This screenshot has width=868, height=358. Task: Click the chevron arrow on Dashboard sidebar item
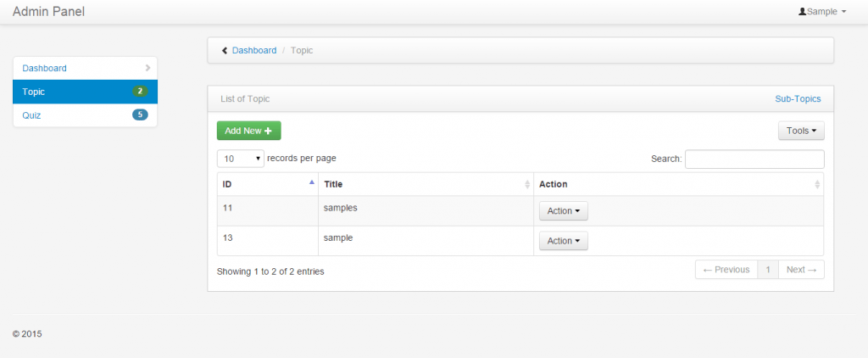point(147,68)
